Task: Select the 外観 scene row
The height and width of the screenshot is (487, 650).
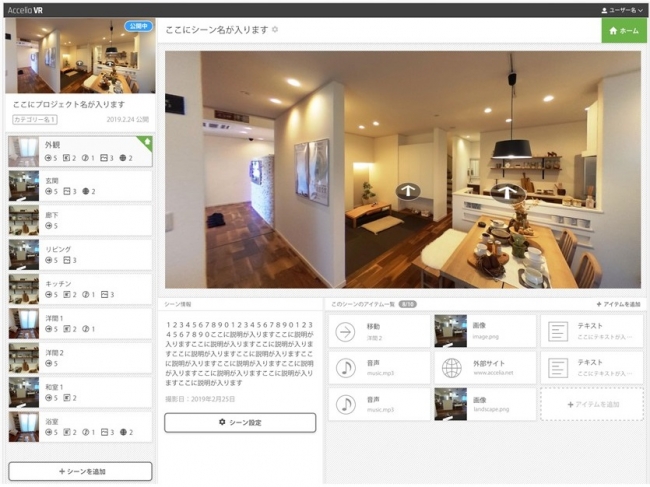Action: [x=80, y=151]
